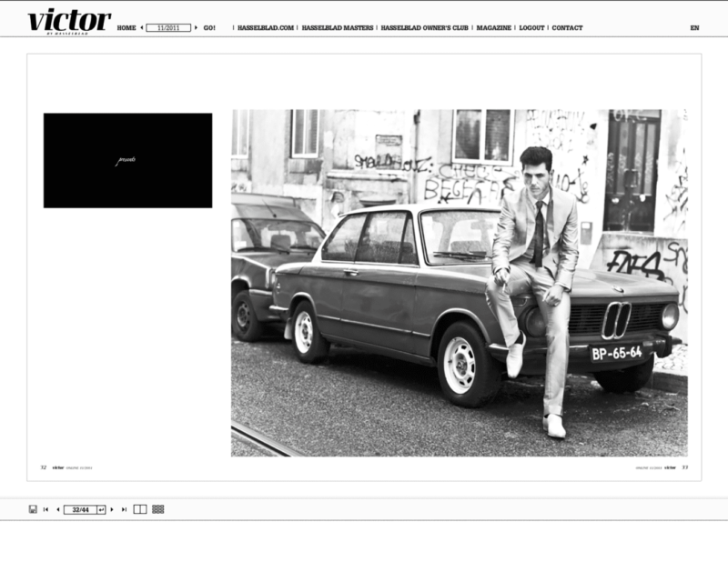Viewport: 728px width, 582px height.
Task: Open the MAGAZINE menu item
Action: [493, 28]
